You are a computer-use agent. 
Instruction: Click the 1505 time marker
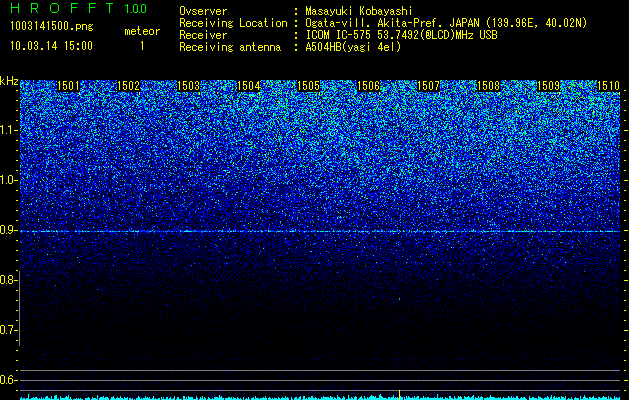(x=308, y=86)
